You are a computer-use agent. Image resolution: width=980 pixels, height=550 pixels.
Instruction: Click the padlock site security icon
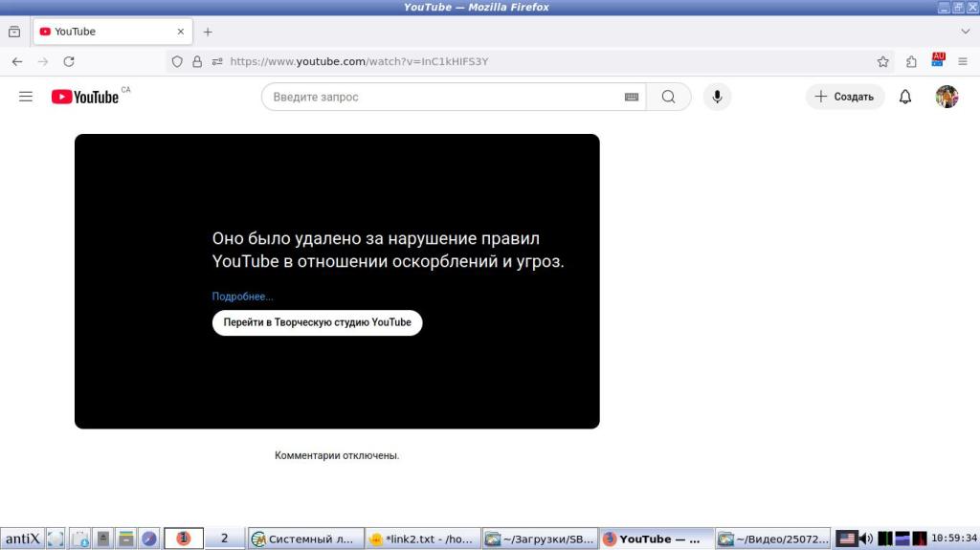197,61
